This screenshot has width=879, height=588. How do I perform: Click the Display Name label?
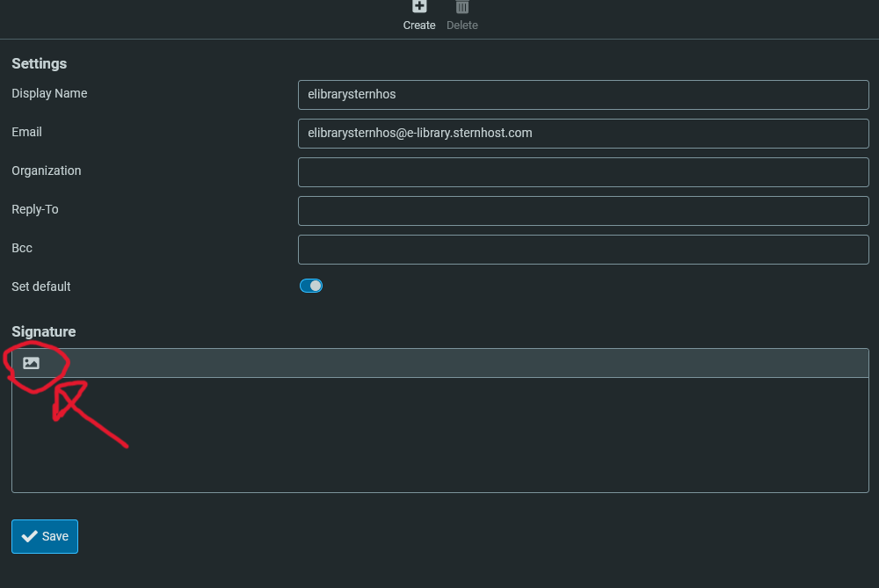49,93
